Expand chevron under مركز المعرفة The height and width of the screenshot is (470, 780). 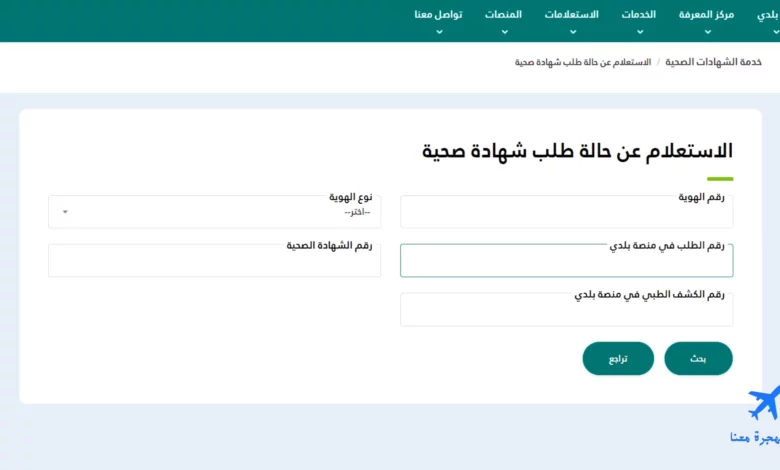707,32
